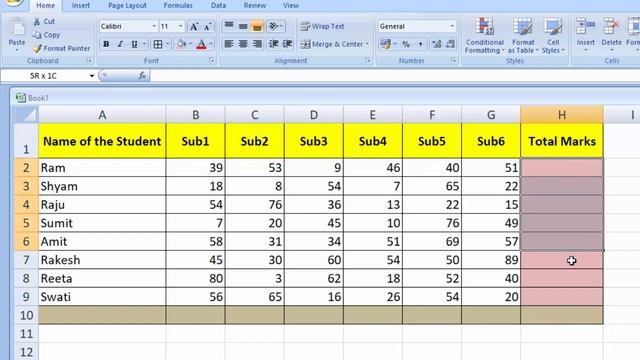Open Number dialog box launcher
The height and width of the screenshot is (360, 640).
pos(454,60)
